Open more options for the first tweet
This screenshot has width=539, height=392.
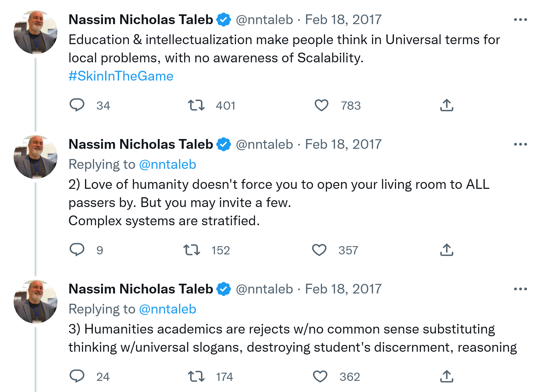(520, 20)
